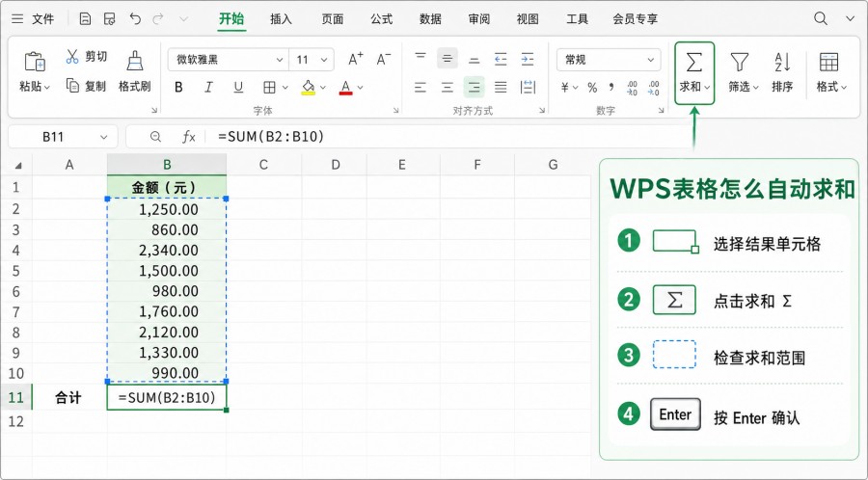This screenshot has height=480, width=868.
Task: Open the 公式 tab
Action: coord(381,19)
